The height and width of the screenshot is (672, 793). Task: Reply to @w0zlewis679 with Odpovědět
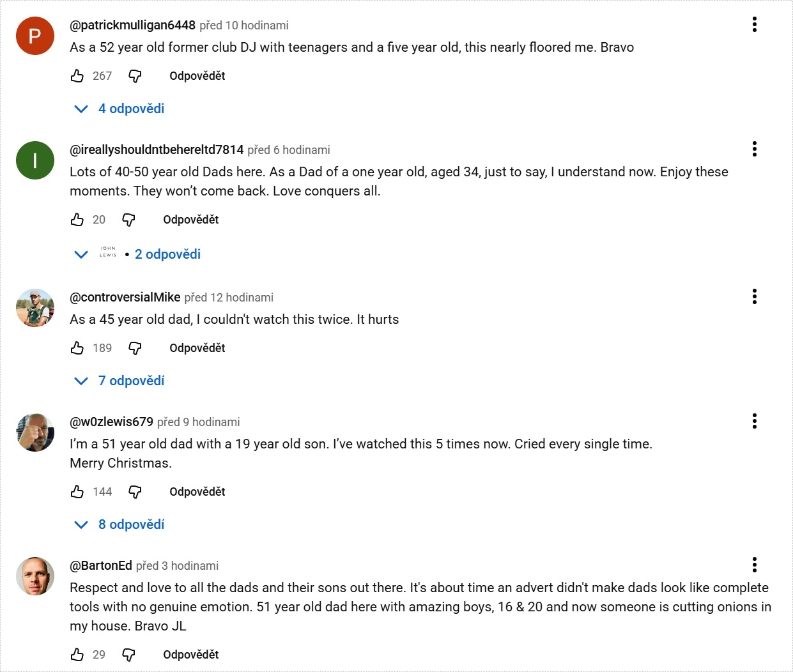[197, 492]
